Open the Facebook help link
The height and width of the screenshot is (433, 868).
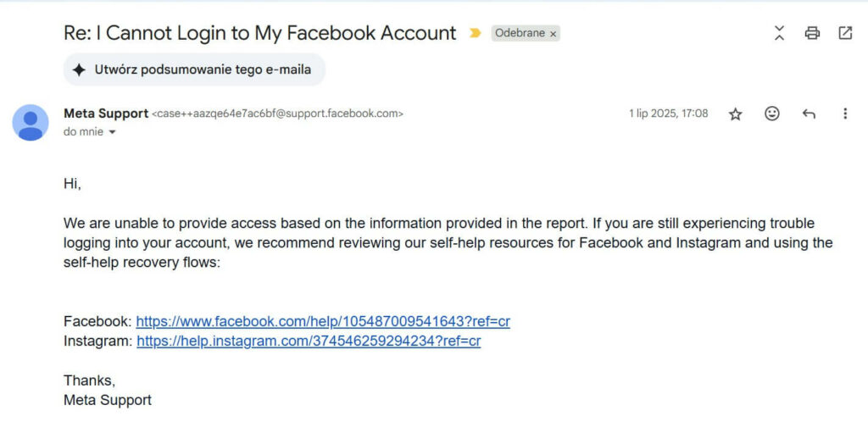coord(323,322)
